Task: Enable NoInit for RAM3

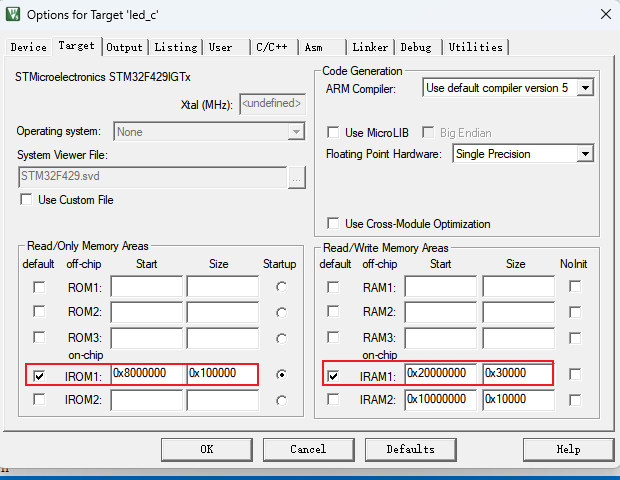Action: (x=575, y=338)
